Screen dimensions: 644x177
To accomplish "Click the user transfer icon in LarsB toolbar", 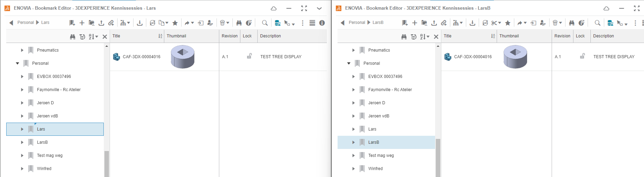I will [x=543, y=23].
